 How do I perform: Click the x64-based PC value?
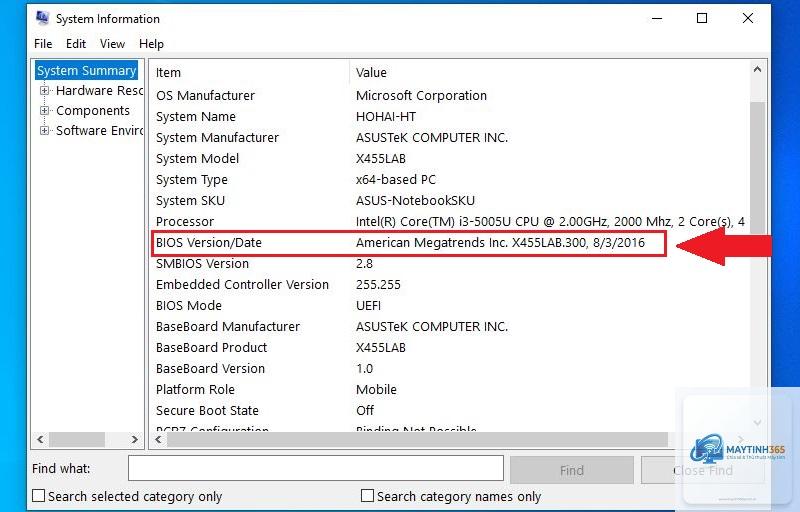pos(396,180)
